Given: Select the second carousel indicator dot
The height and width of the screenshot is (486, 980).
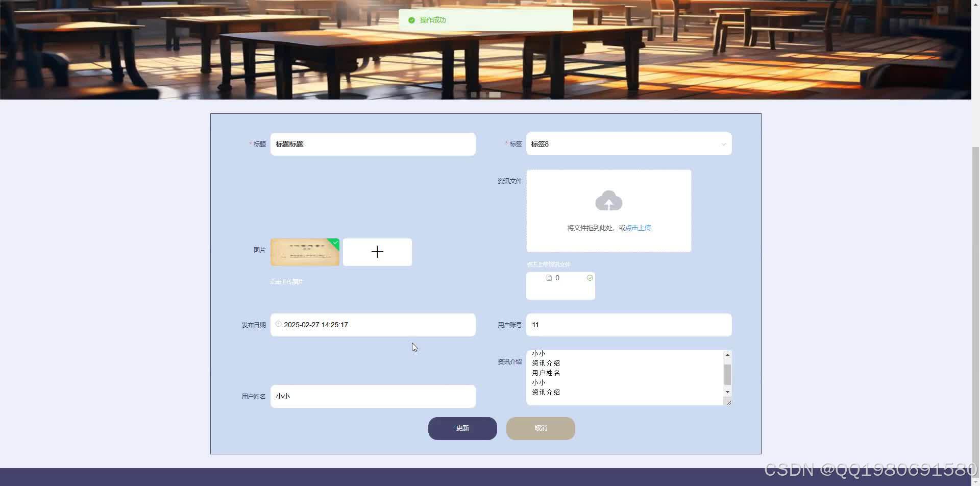Looking at the screenshot, I should coord(484,94).
